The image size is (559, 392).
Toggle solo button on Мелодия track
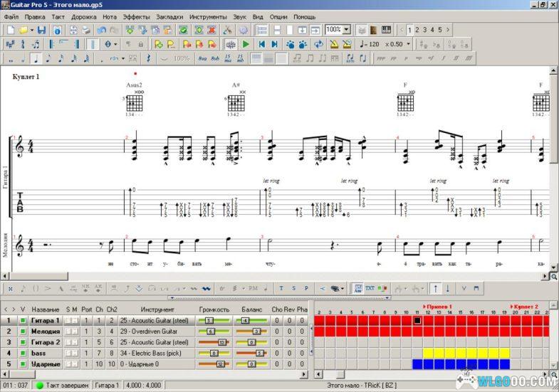point(69,332)
